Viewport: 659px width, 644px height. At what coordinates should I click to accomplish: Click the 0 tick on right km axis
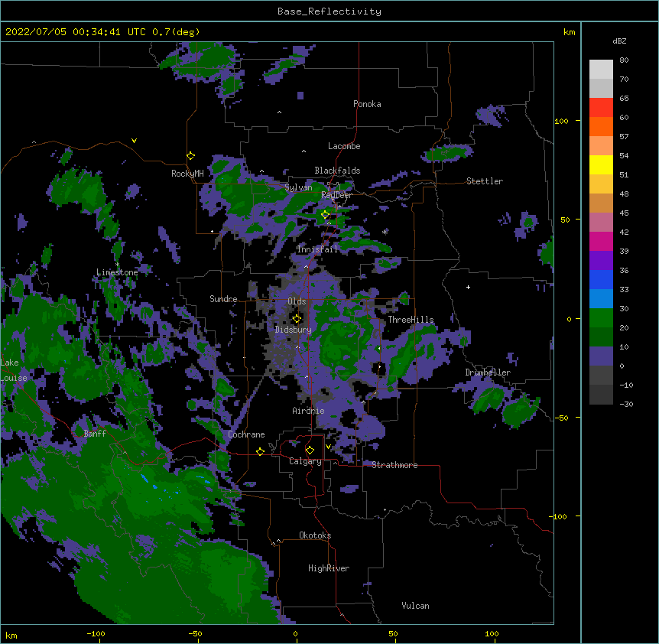pos(569,319)
